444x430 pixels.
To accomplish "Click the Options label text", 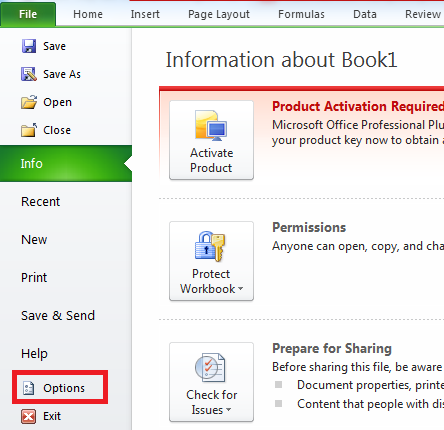I will coord(64,388).
